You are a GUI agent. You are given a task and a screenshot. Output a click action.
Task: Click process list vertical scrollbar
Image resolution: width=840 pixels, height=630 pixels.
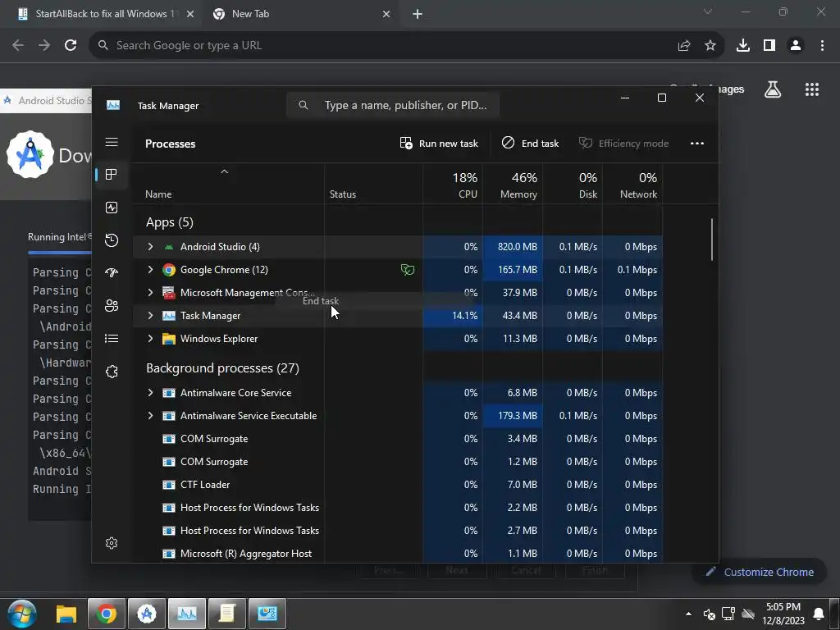(x=712, y=240)
